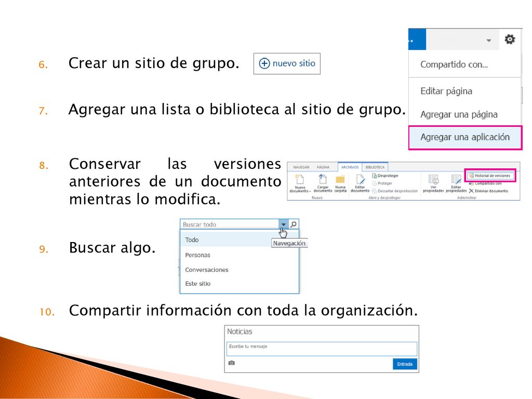This screenshot has width=532, height=399.
Task: Click Proteger in the ribbon
Action: point(382,183)
